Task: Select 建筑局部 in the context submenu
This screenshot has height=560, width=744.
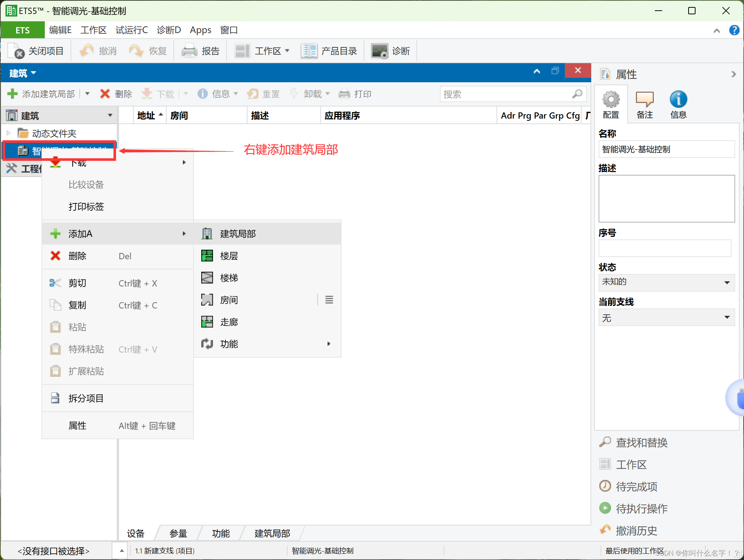Action: pos(238,234)
